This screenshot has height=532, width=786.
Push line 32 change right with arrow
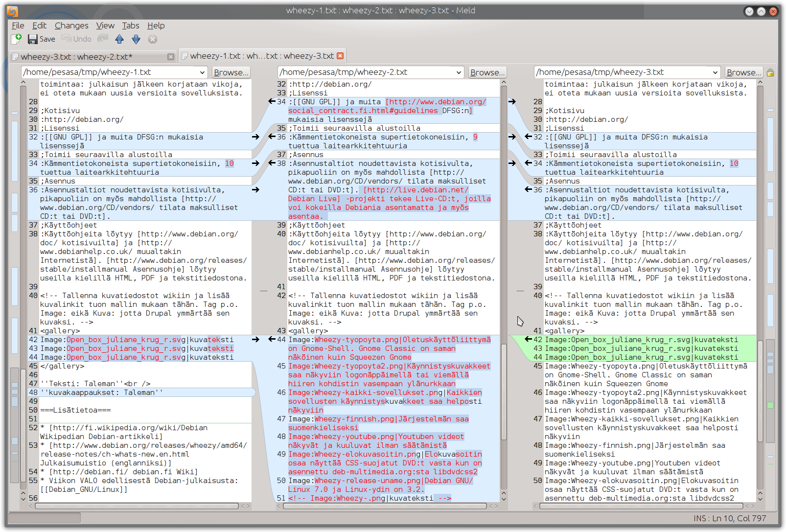point(255,137)
